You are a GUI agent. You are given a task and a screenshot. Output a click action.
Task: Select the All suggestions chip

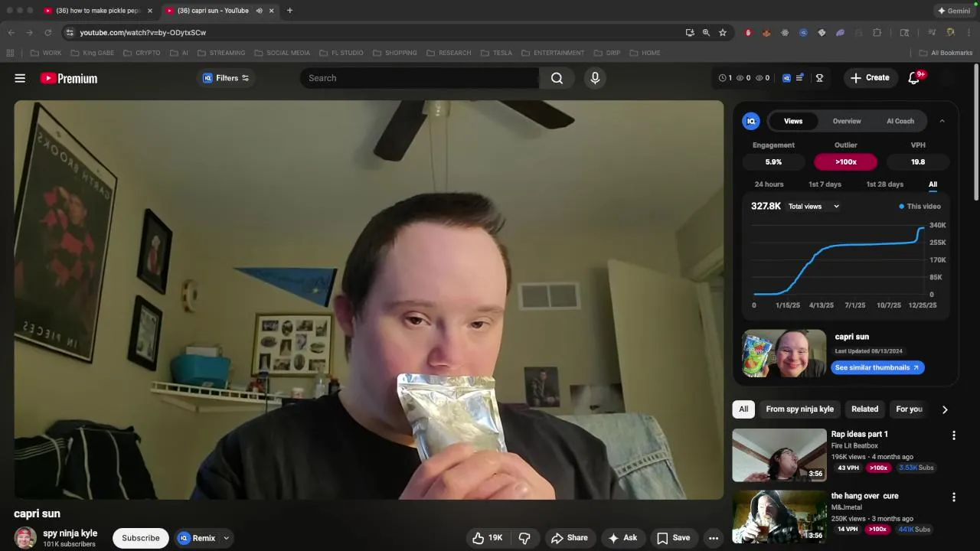pos(743,409)
